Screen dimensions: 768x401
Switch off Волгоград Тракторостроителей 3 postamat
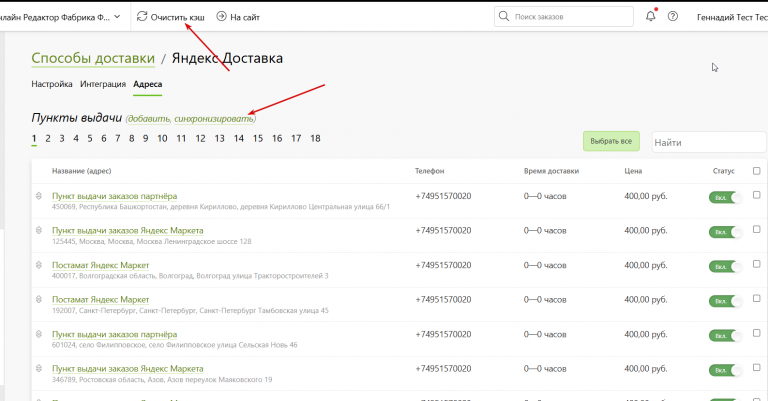tap(725, 267)
